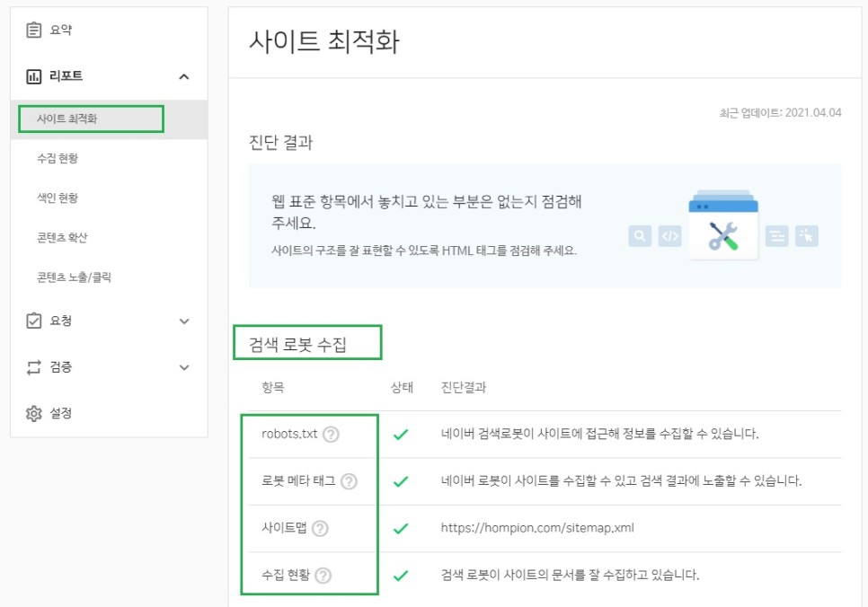The image size is (868, 607).
Task: Collapse the 리포트 section chevron
Action: (184, 77)
